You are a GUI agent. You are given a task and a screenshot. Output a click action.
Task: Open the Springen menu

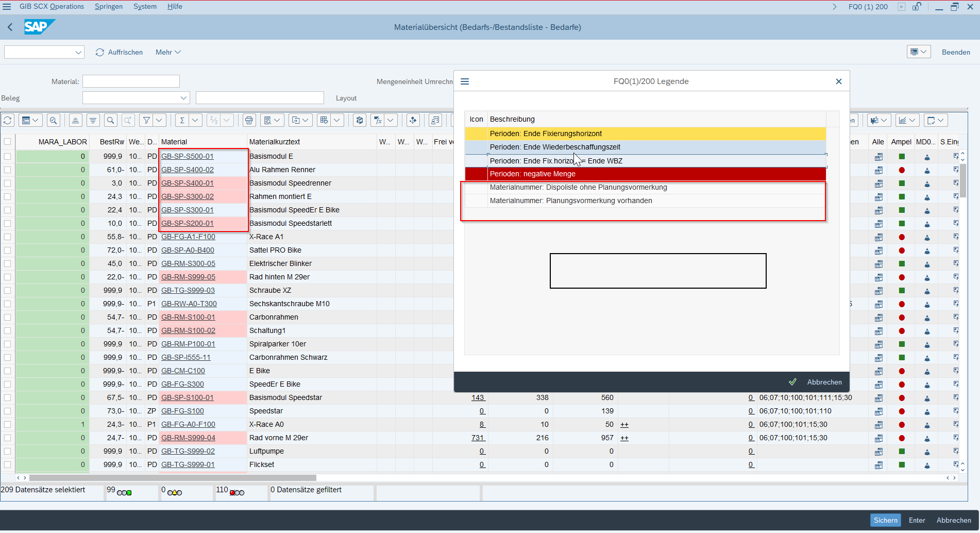(x=109, y=7)
